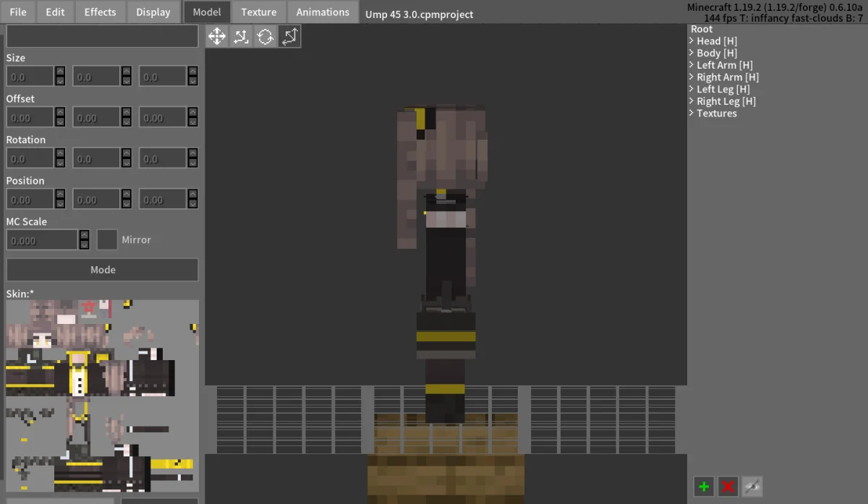Select the Root tree entry

point(702,29)
